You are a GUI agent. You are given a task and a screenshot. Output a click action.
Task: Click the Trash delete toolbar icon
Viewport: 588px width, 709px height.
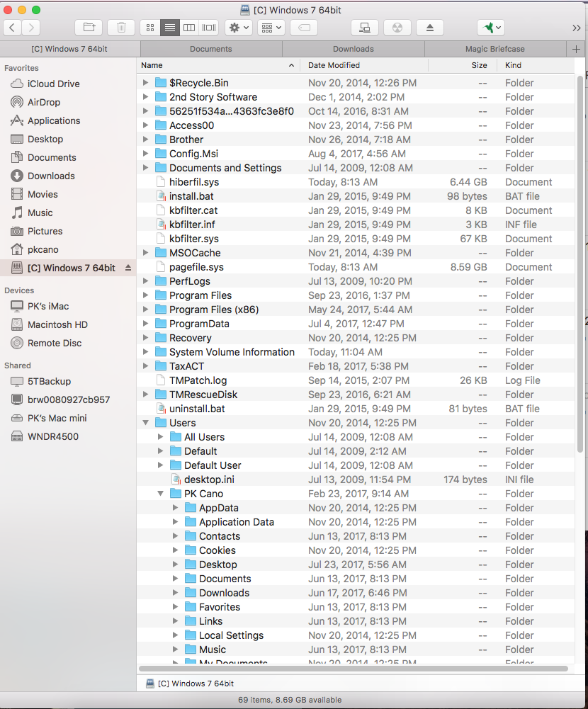pyautogui.click(x=121, y=28)
